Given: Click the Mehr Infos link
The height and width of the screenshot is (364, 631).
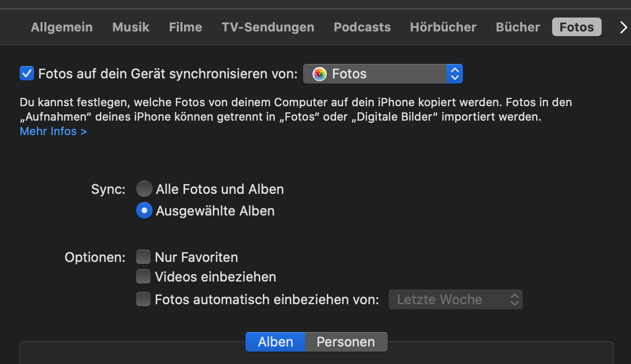Looking at the screenshot, I should [x=53, y=131].
